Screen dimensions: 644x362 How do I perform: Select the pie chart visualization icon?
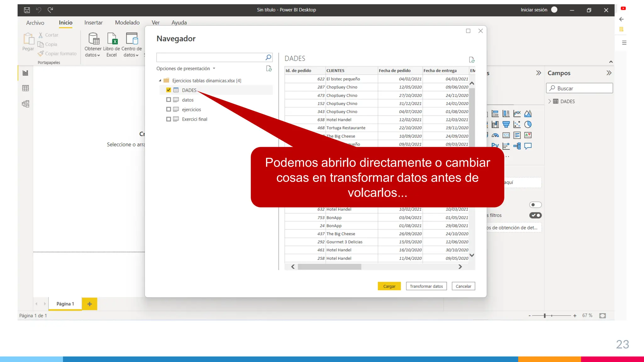point(528,124)
